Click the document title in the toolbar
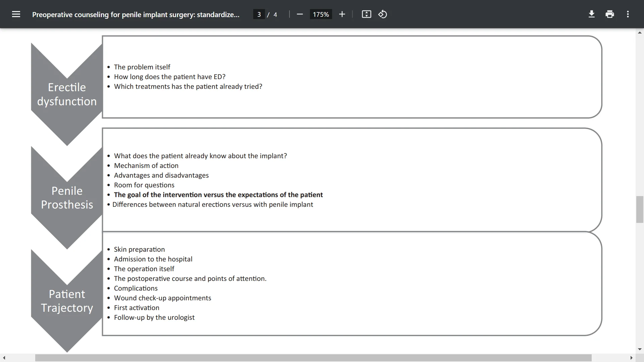 [136, 14]
